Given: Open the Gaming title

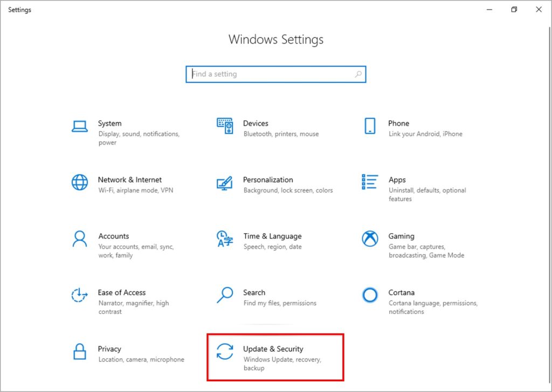Looking at the screenshot, I should [x=401, y=236].
